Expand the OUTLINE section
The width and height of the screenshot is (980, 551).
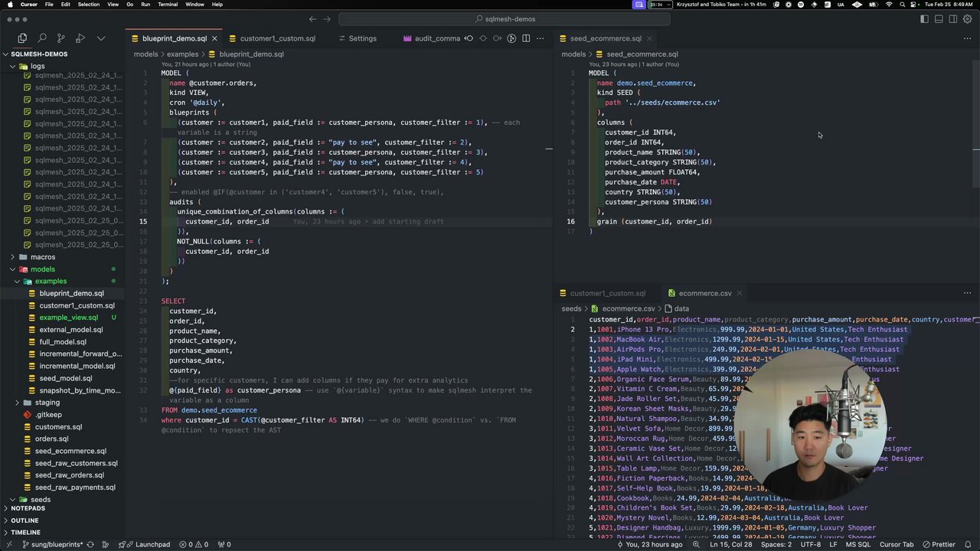point(24,520)
